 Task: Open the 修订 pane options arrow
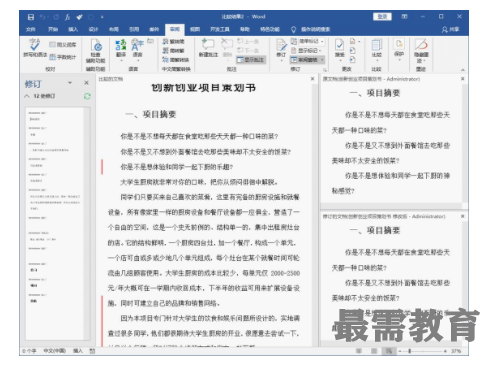tap(70, 83)
